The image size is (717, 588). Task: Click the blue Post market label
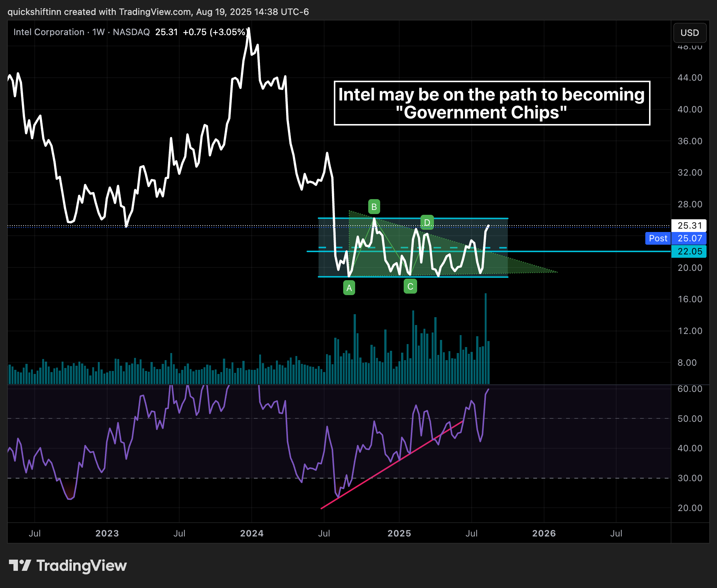pyautogui.click(x=658, y=238)
